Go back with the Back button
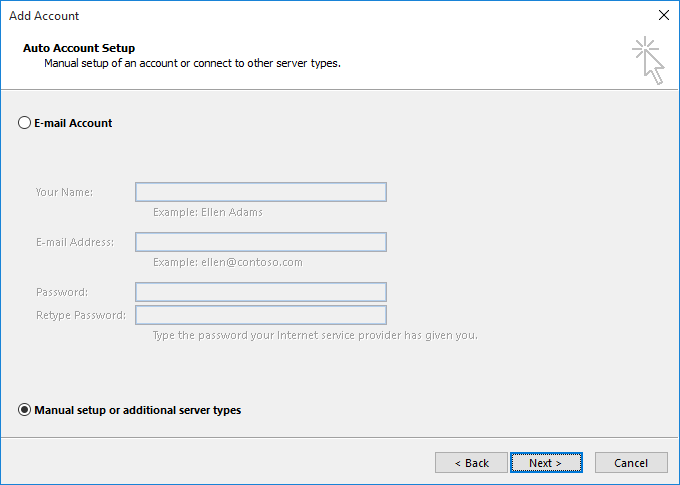Screen dimensions: 680x485 pos(471,463)
